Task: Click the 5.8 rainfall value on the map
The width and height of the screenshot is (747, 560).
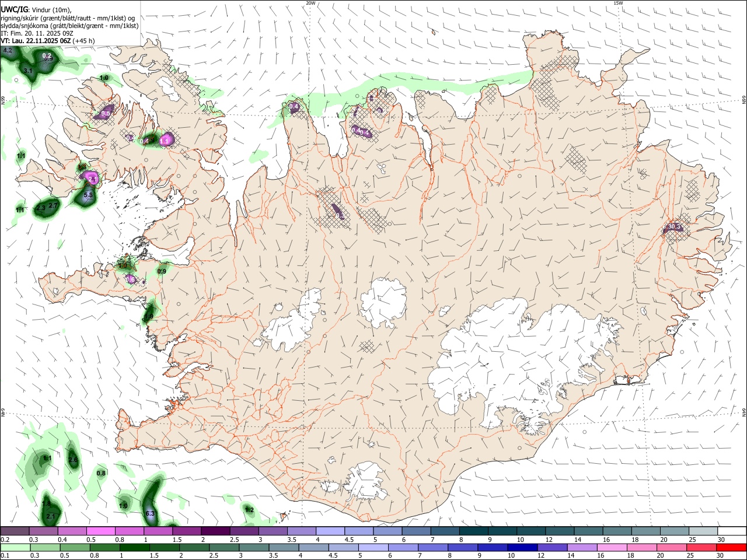Action: 89,195
